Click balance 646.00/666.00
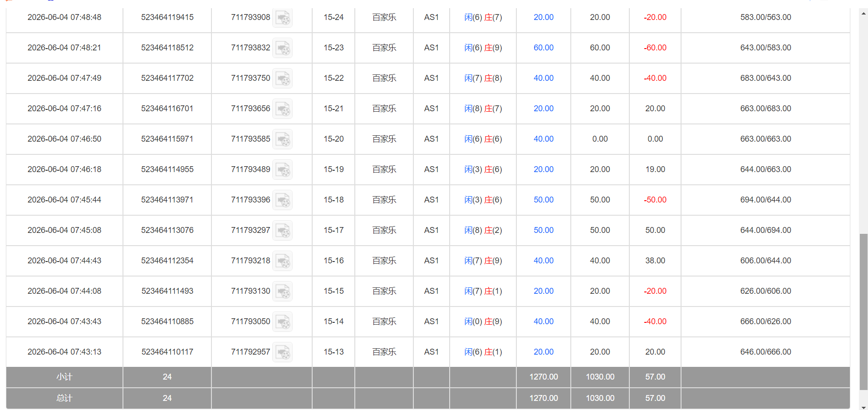868x410 pixels. 765,352
